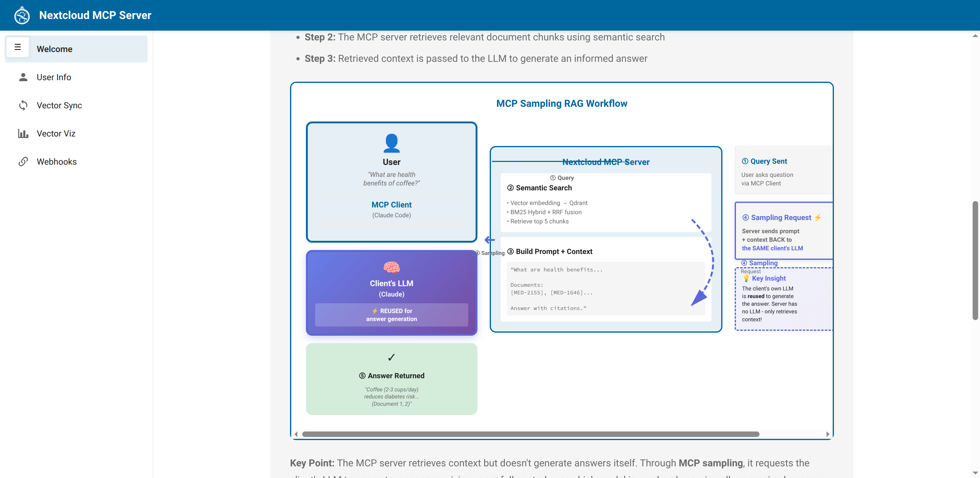Go to the User Info menu item label
The width and height of the screenshot is (980, 478).
54,77
